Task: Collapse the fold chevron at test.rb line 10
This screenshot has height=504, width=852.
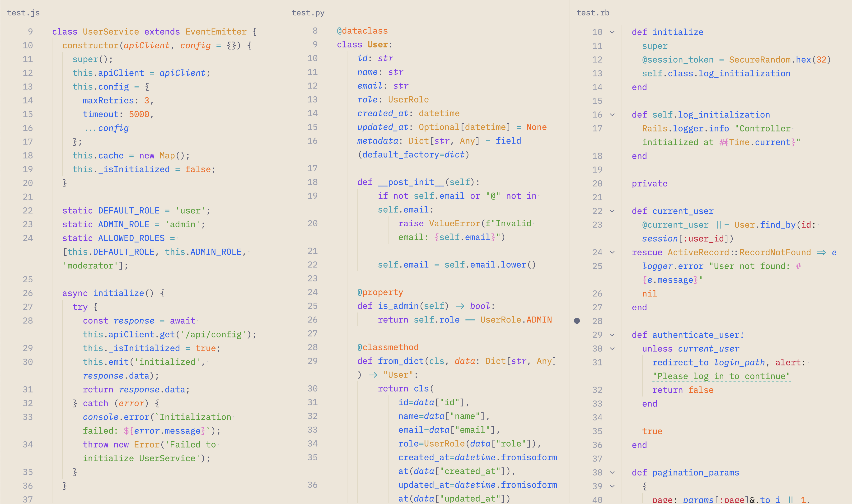Action: tap(612, 32)
